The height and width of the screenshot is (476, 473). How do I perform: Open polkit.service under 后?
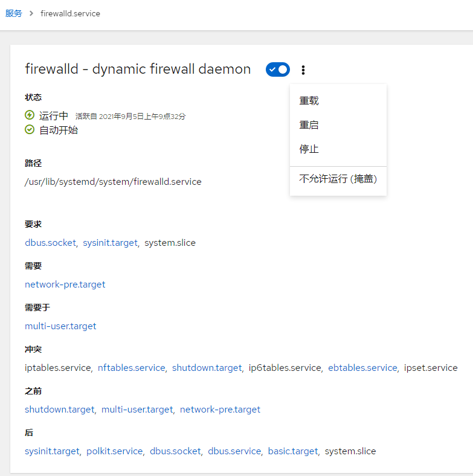point(115,451)
